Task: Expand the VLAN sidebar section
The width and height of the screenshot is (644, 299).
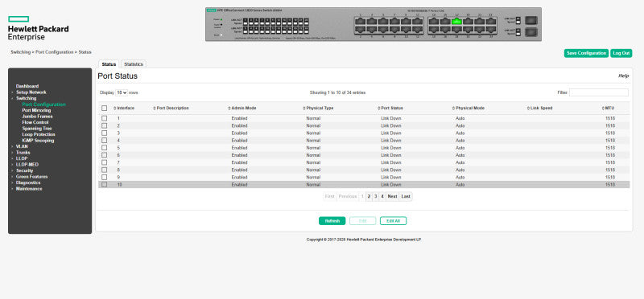Action: [x=22, y=146]
